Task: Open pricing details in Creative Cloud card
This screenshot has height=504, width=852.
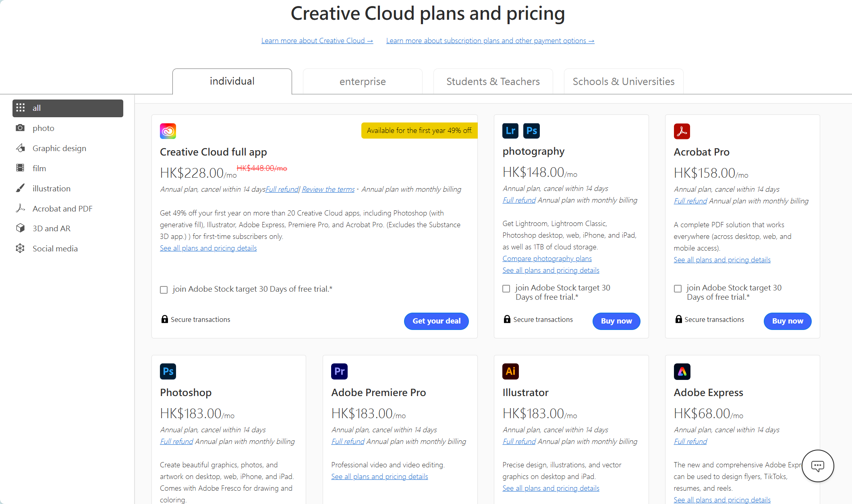Action: pyautogui.click(x=208, y=248)
